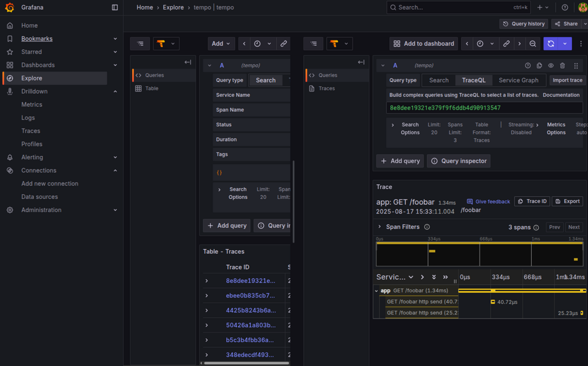Collapse the app GET /foobar span
Viewport: 588px width, 366px height.
pyautogui.click(x=376, y=291)
